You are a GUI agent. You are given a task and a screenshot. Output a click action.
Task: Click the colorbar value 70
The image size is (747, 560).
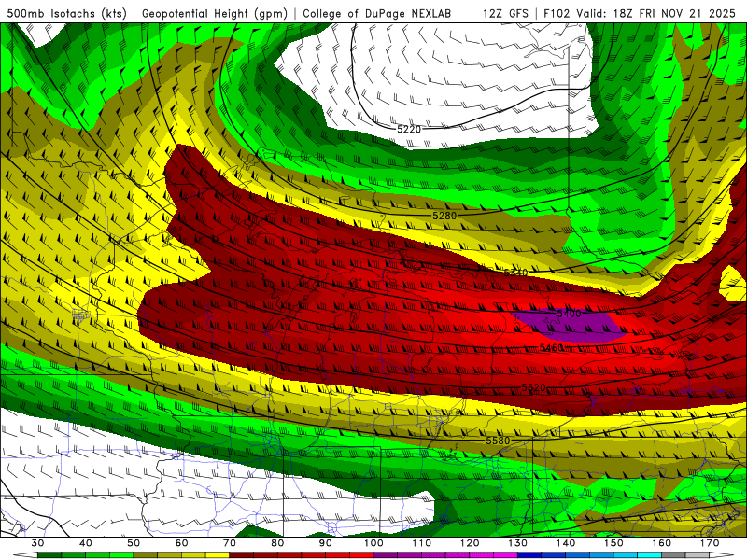230,543
